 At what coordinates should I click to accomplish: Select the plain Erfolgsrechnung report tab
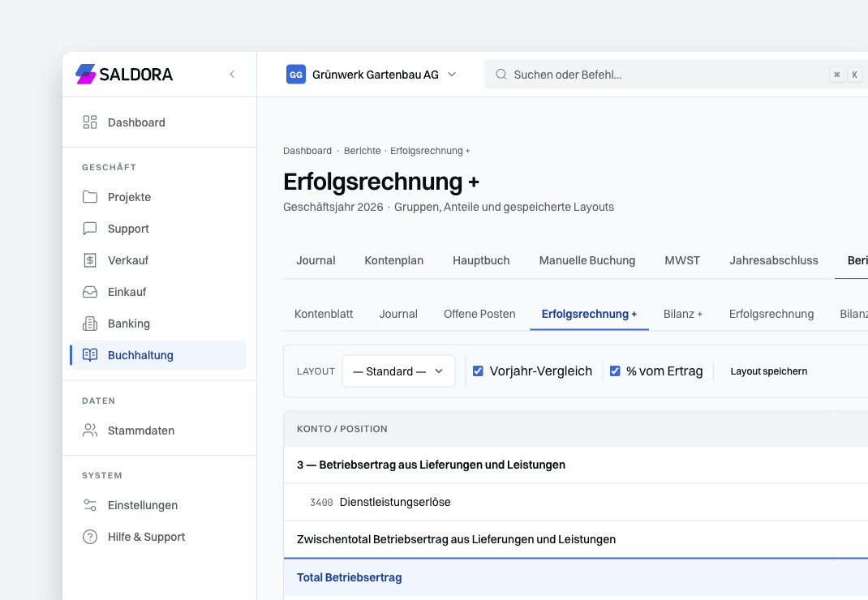(x=771, y=314)
